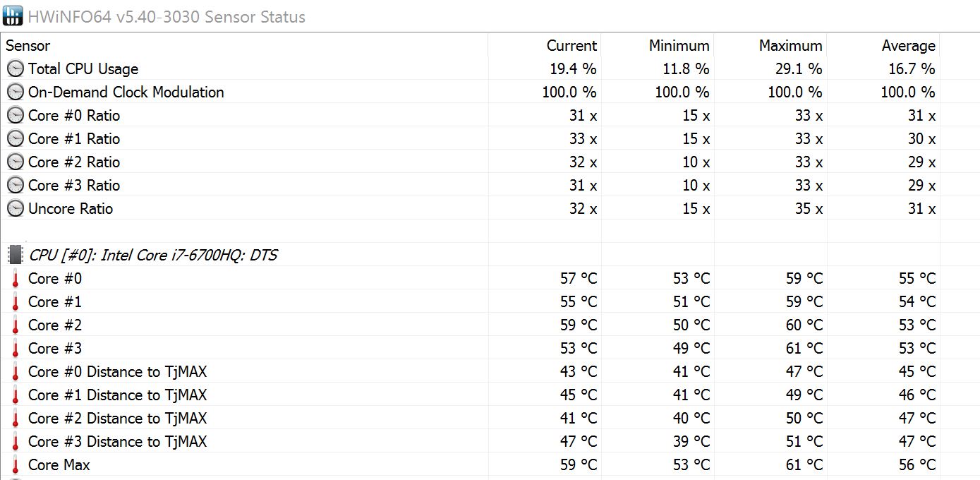The image size is (980, 480).
Task: Click Core #2 Ratio current value 32 x
Action: click(583, 162)
